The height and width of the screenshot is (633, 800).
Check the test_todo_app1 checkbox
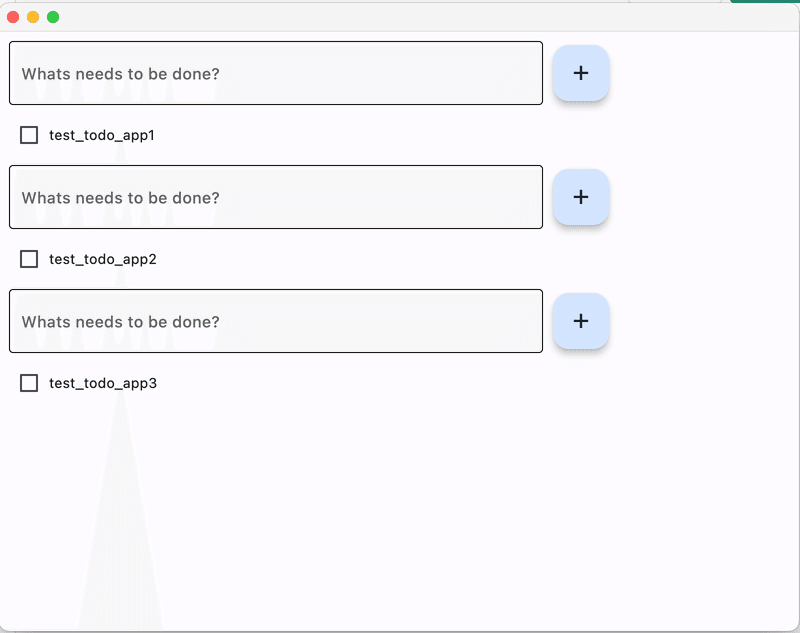coord(29,135)
